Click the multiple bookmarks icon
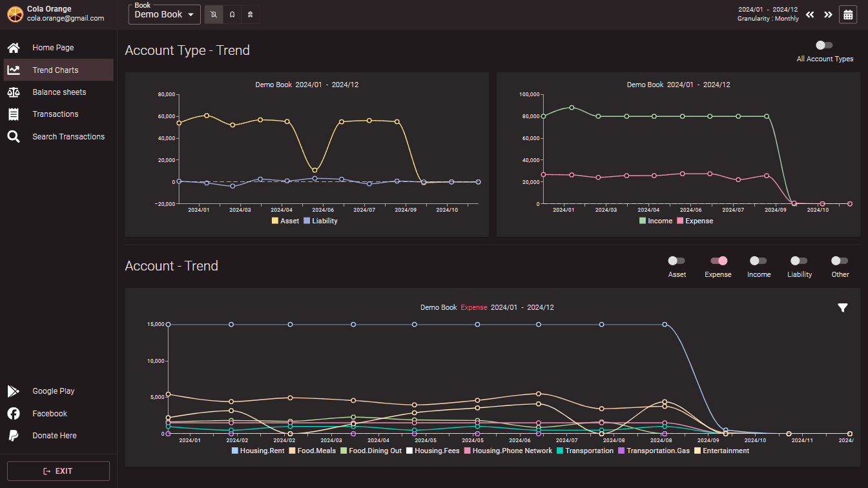 tap(251, 14)
